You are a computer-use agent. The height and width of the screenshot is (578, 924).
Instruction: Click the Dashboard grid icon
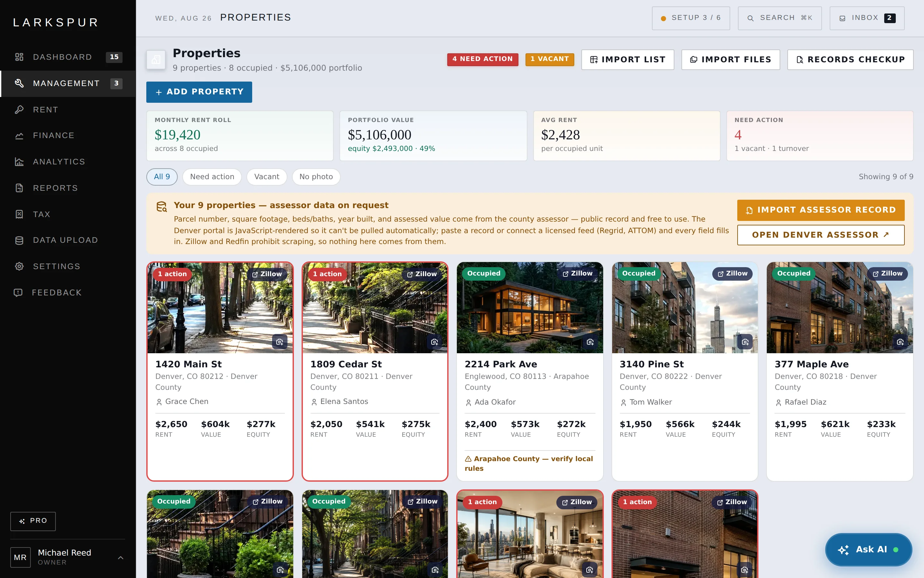19,57
